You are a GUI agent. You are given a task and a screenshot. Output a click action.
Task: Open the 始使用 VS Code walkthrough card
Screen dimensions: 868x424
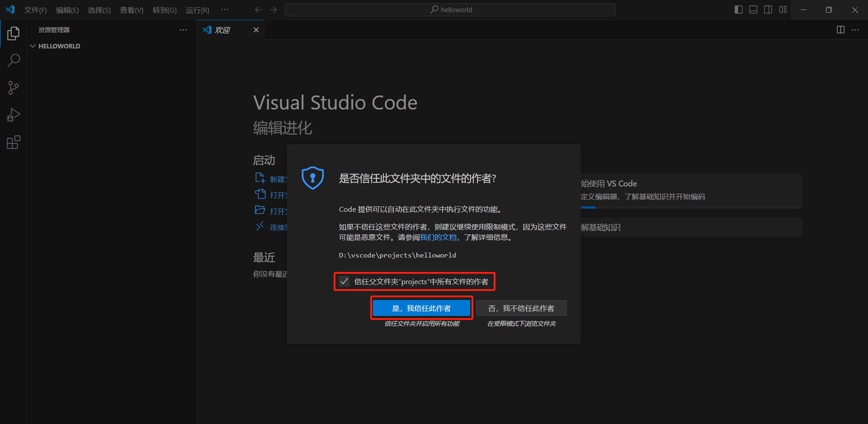691,191
